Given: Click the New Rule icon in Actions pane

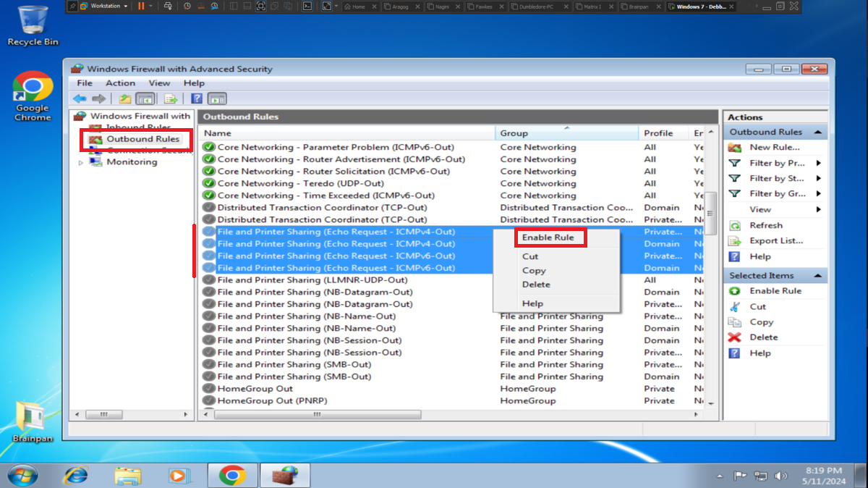Looking at the screenshot, I should coord(735,148).
